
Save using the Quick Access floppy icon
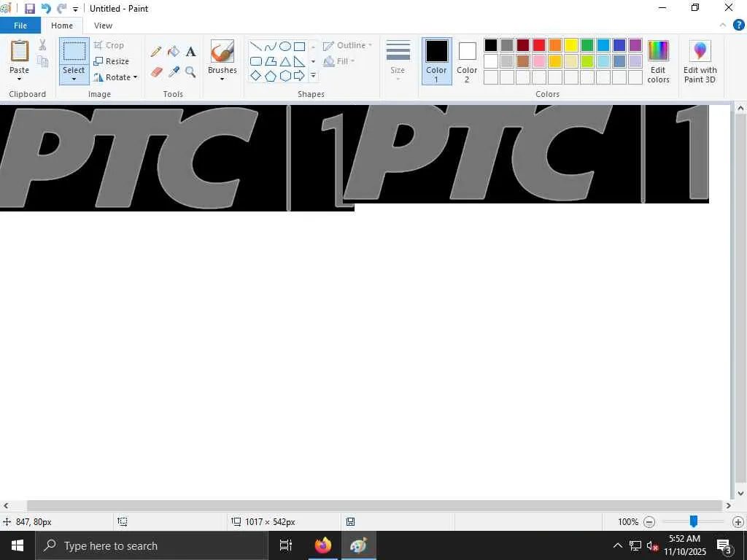coord(30,9)
